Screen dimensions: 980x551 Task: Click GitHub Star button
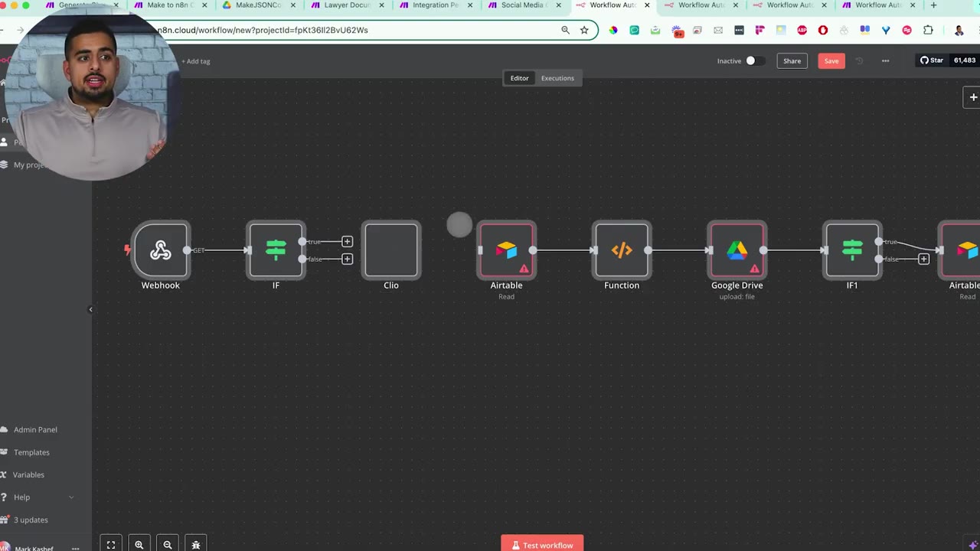[x=932, y=60]
